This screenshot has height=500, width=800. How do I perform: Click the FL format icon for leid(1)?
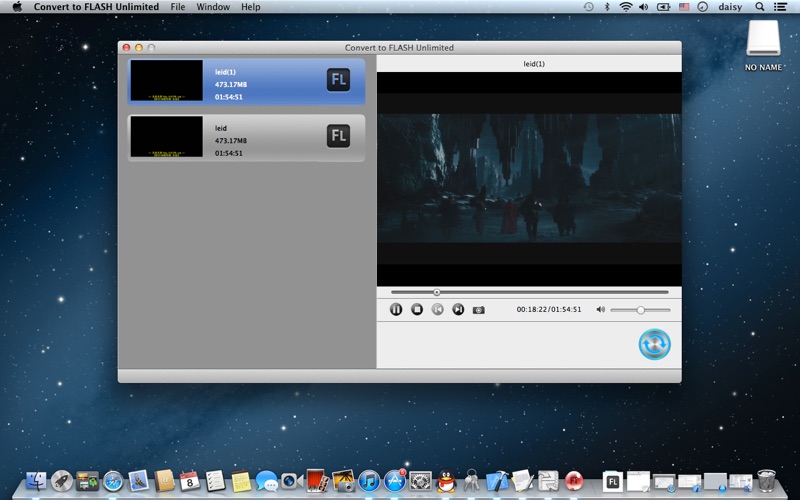click(338, 80)
